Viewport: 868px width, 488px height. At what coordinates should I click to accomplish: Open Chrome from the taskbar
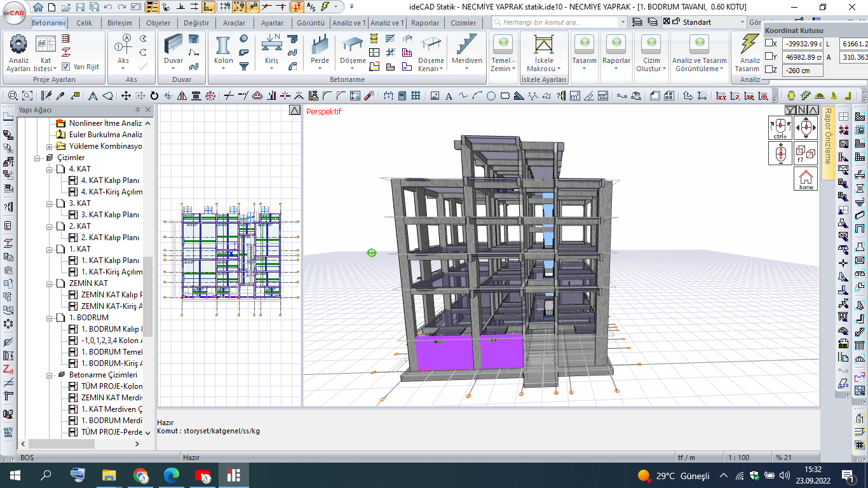pyautogui.click(x=141, y=475)
